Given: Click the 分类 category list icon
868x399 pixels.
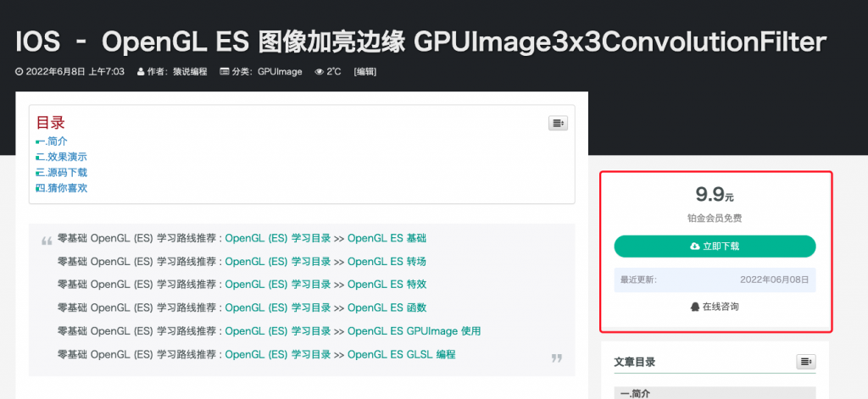Looking at the screenshot, I should [224, 71].
